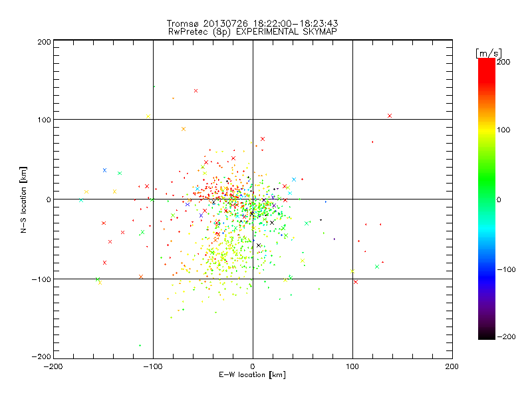Click the colorbar's '100' tick label
The image size is (532, 399).
coord(503,130)
